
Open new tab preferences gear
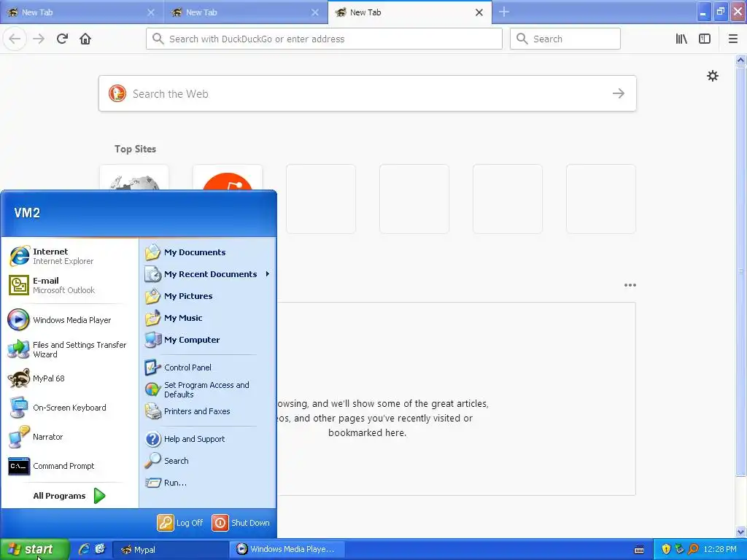[x=712, y=76]
